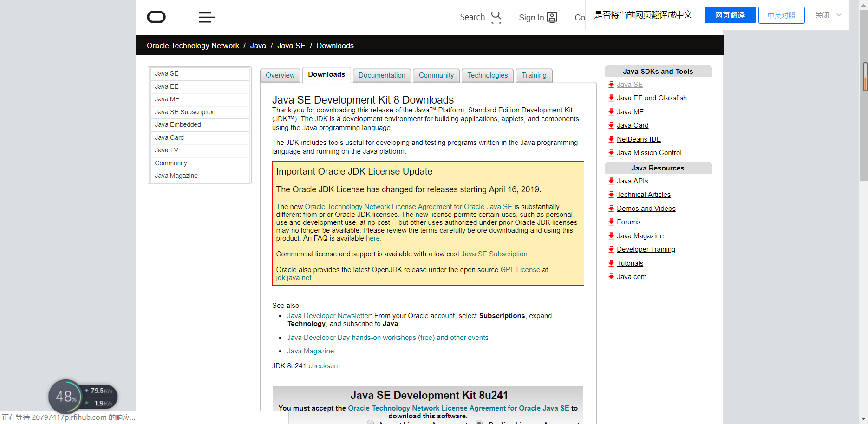Select Java Embedded in left sidebar
This screenshot has width=868, height=424.
(200, 125)
